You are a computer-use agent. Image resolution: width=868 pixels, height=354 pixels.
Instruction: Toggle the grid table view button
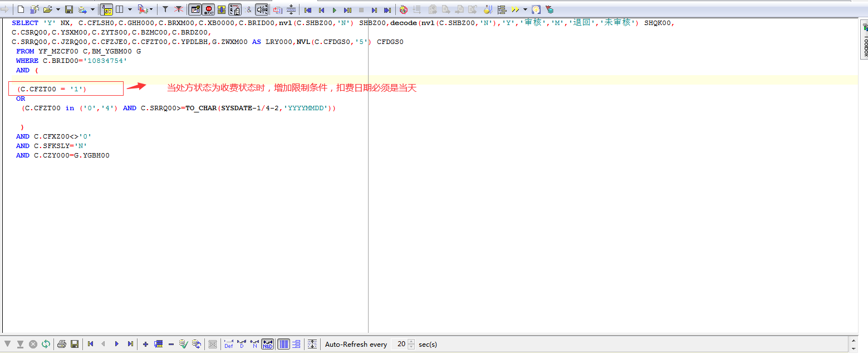[x=283, y=344]
